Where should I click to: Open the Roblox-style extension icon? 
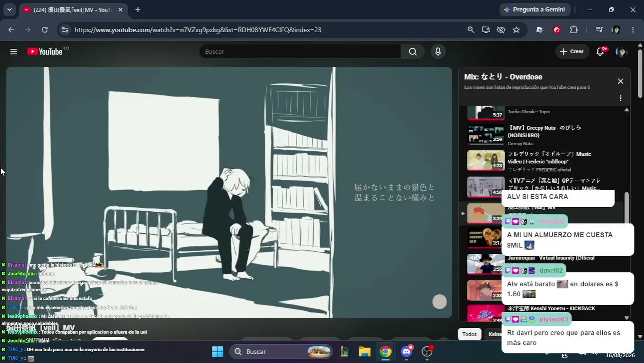[x=540, y=30]
